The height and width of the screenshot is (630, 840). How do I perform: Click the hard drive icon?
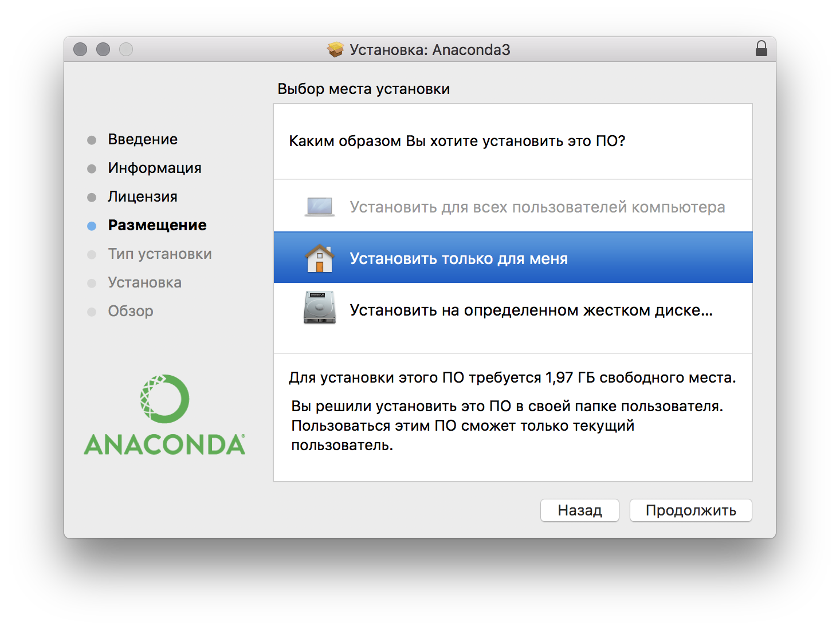[x=319, y=308]
